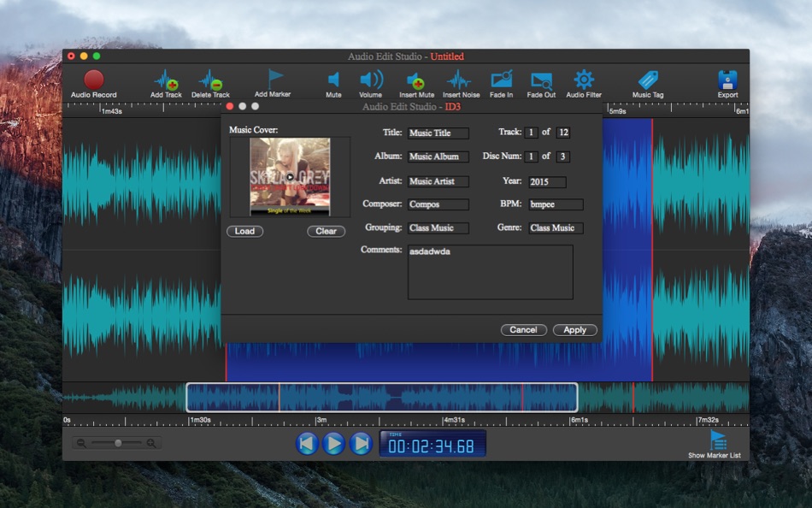This screenshot has height=508, width=812.
Task: Click the 6m1s mark on bottom ruler
Action: (580, 420)
